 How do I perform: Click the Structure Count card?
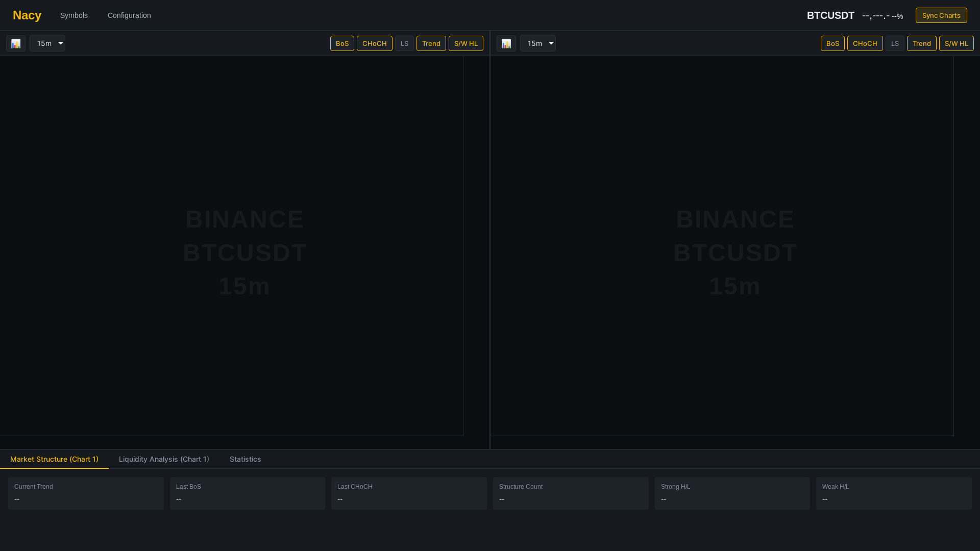pyautogui.click(x=571, y=493)
